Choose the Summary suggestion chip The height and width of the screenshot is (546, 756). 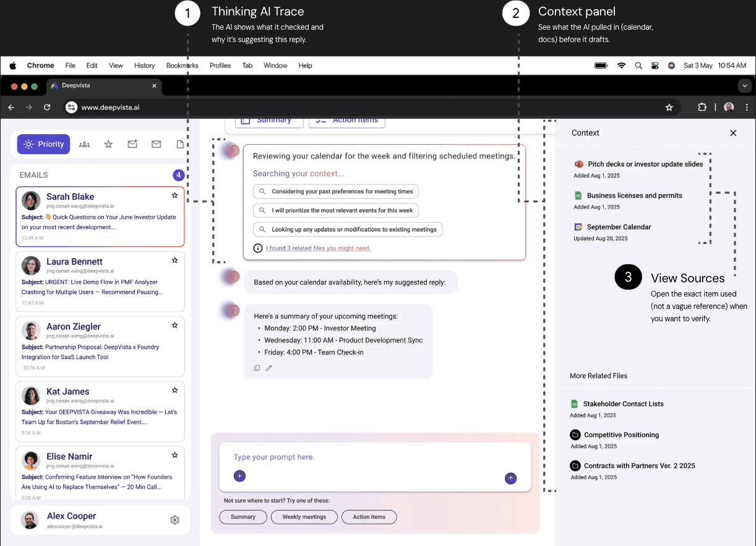pos(243,517)
